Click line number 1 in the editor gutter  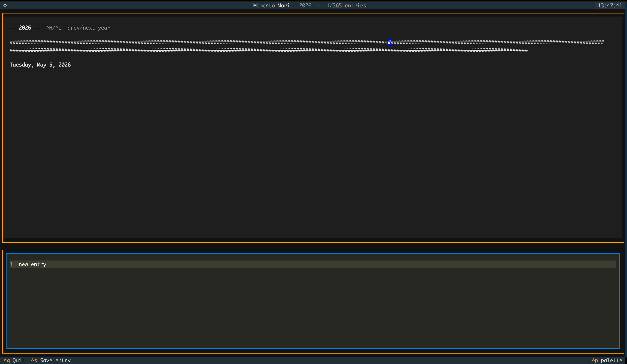[11, 264]
